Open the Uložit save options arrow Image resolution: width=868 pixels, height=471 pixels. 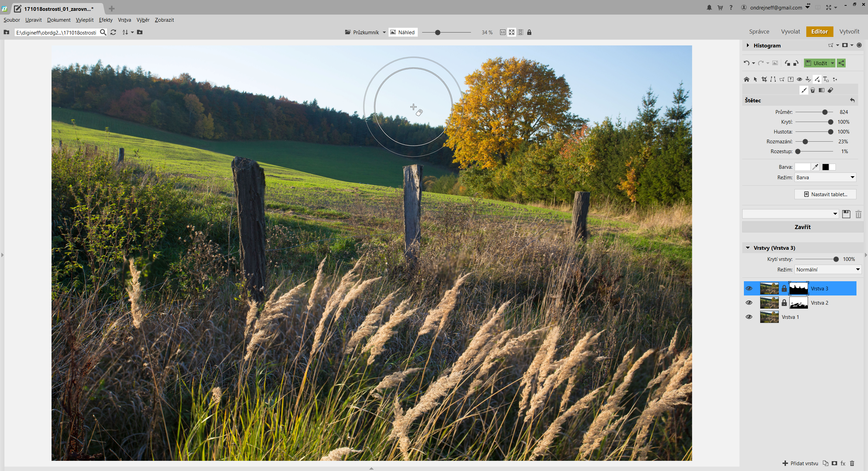click(832, 63)
